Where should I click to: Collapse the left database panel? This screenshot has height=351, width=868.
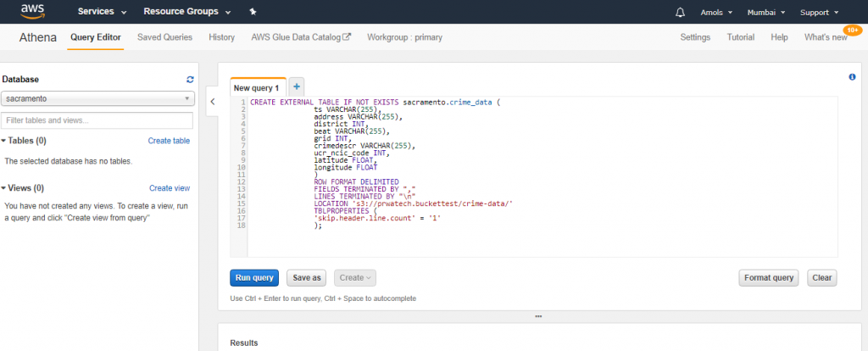pyautogui.click(x=213, y=101)
